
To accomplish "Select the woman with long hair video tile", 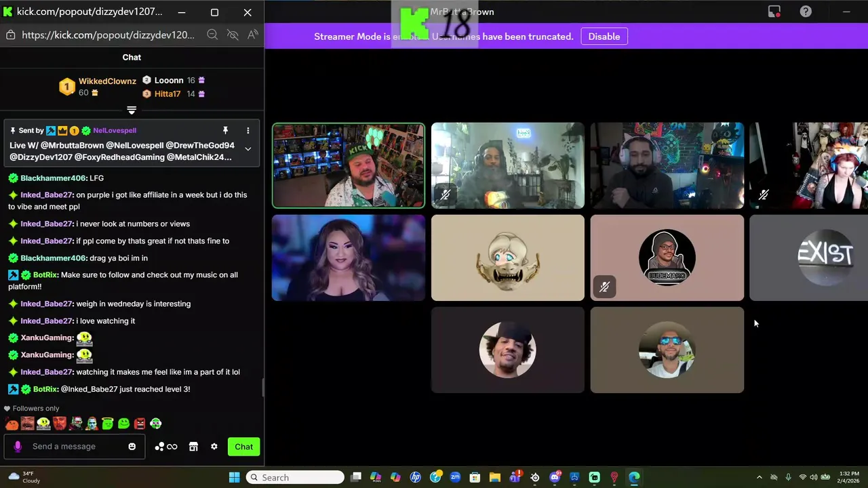I will (349, 258).
